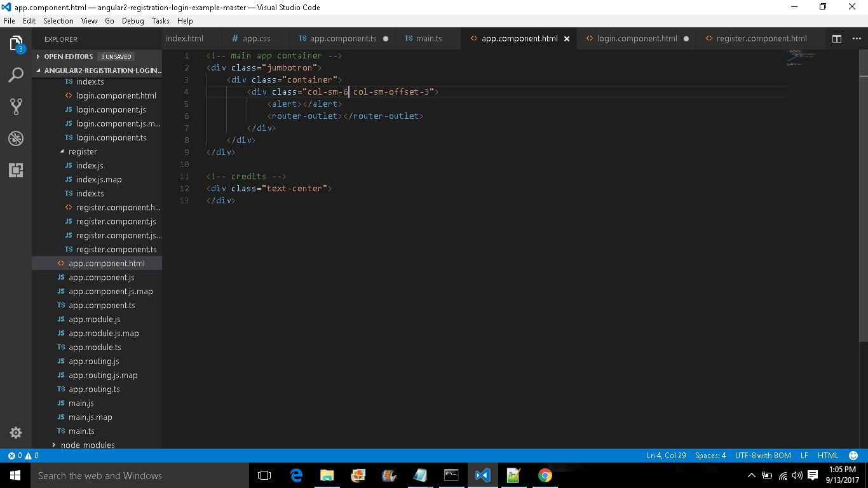
Task: Expand the node_modules folder
Action: pos(97,445)
